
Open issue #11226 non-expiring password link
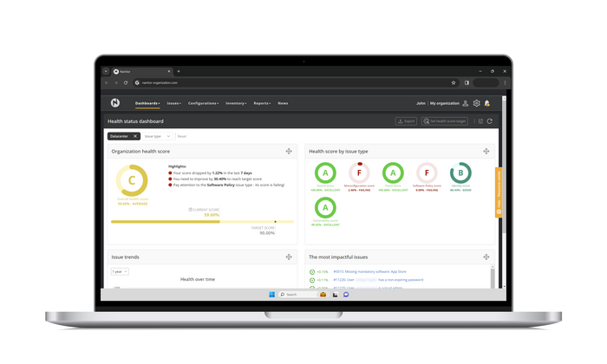click(378, 280)
